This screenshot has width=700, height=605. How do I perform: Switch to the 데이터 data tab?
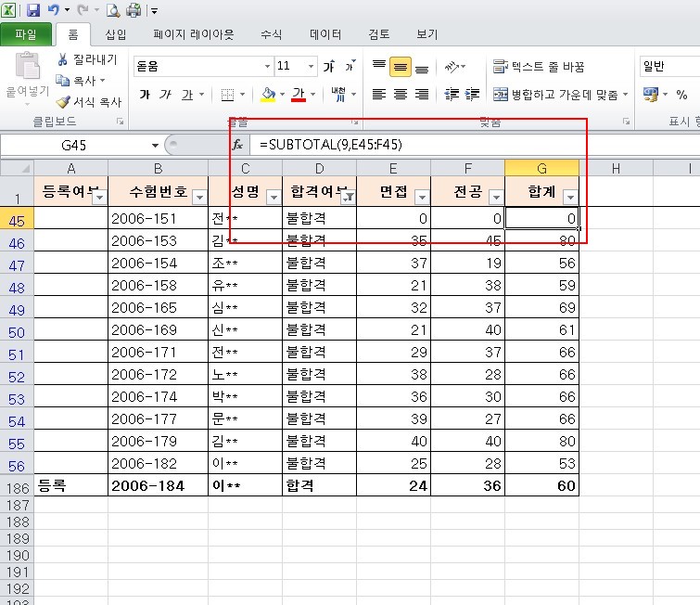click(x=325, y=34)
